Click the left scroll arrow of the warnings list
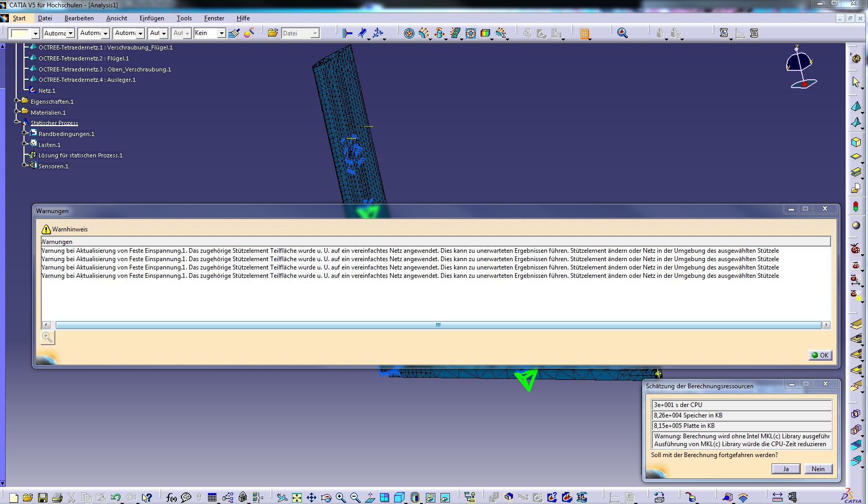 [x=46, y=325]
